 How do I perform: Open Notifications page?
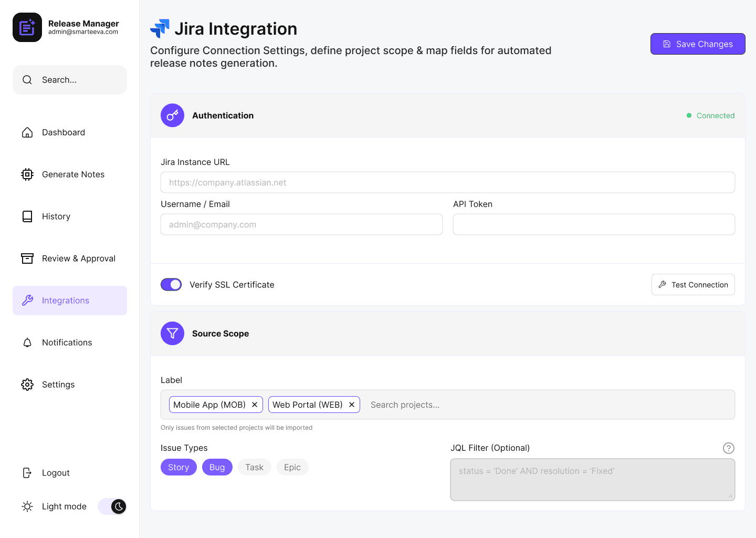(70, 343)
